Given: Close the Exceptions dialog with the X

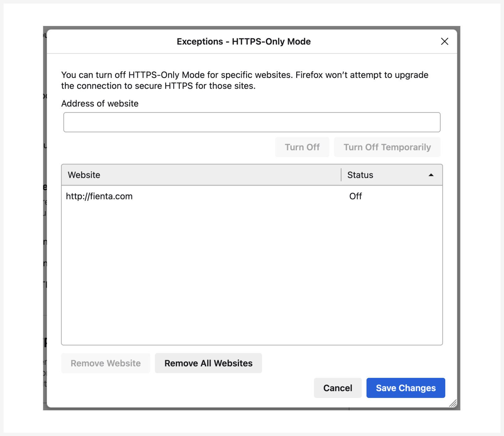Looking at the screenshot, I should tap(444, 41).
